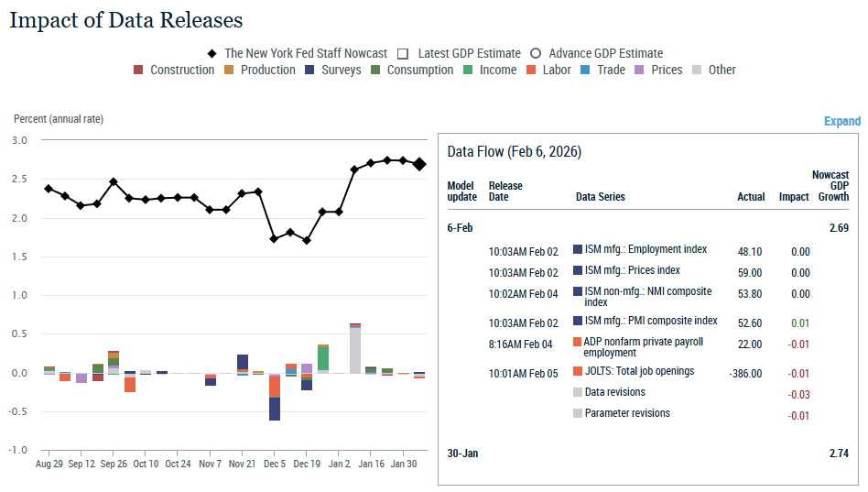The image size is (868, 492).
Task: Click the Consumption green legend swatch
Action: (x=375, y=70)
